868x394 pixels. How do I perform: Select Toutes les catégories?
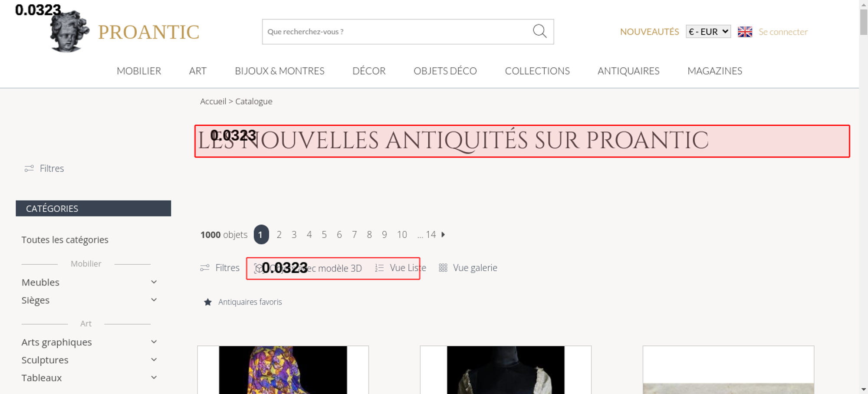pos(65,240)
